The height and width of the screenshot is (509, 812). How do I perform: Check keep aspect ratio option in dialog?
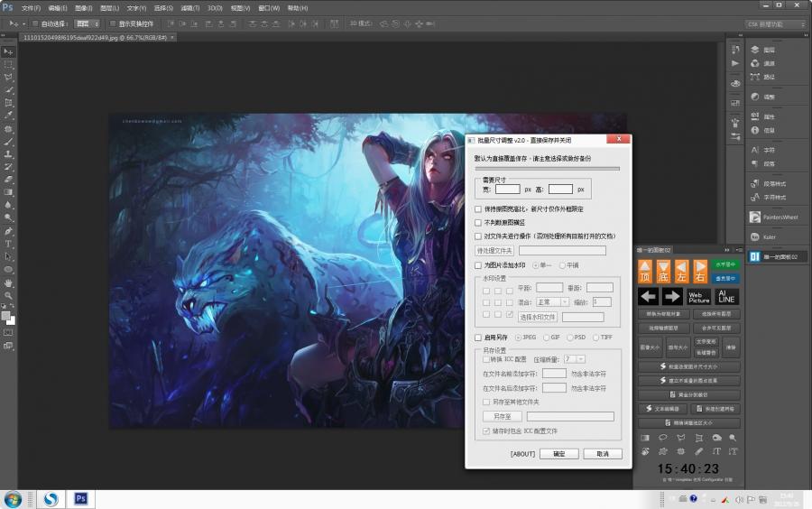478,209
